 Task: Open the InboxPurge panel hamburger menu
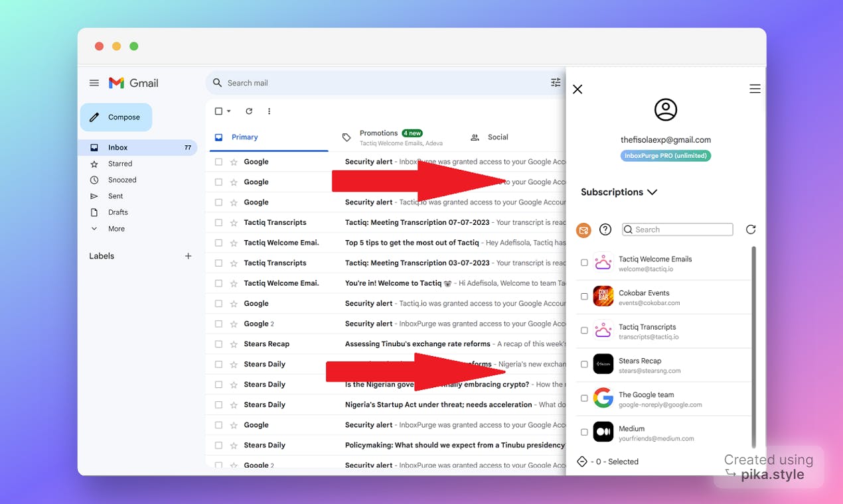[755, 89]
